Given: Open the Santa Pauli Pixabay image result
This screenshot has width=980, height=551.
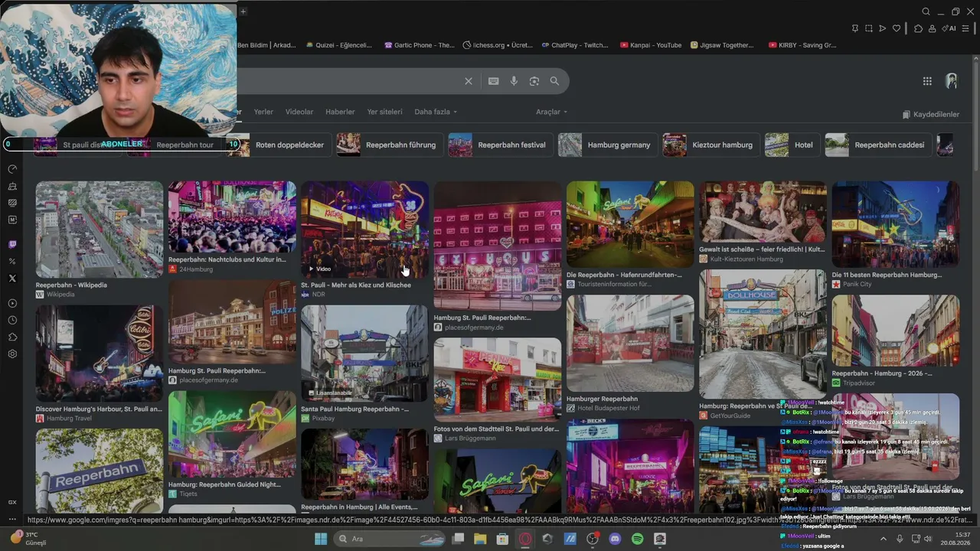Looking at the screenshot, I should (364, 353).
